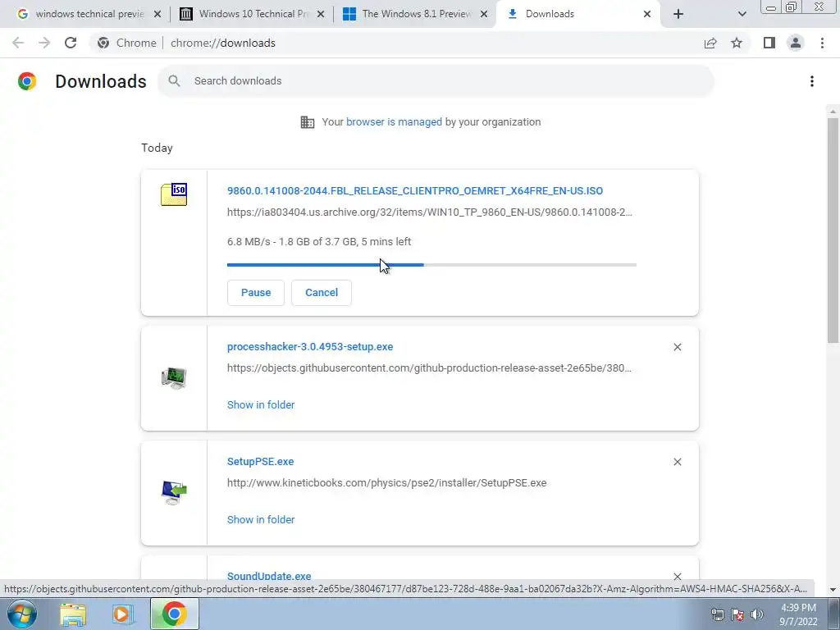Viewport: 840px width, 630px height.
Task: Click the ISO file icon
Action: click(174, 194)
